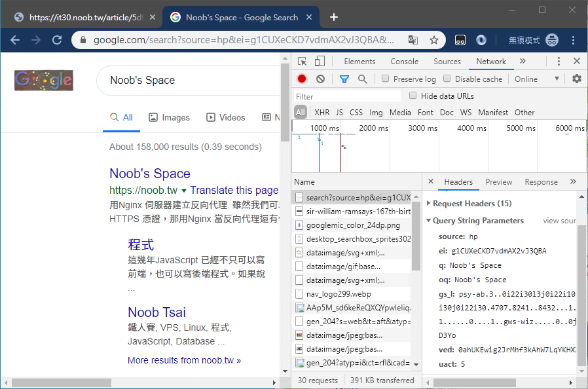The height and width of the screenshot is (389, 588).
Task: Close the it30.noob.tw tab
Action: (153, 17)
